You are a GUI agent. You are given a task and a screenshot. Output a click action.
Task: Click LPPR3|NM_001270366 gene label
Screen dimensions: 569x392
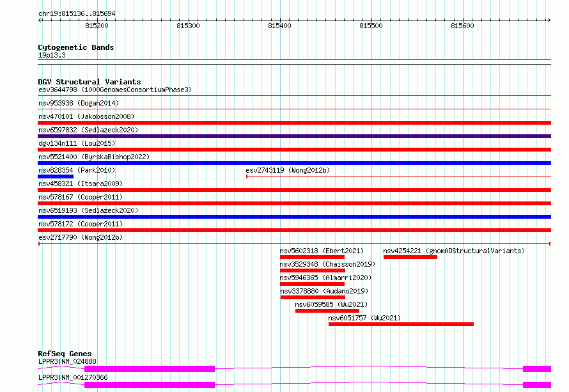(73, 377)
